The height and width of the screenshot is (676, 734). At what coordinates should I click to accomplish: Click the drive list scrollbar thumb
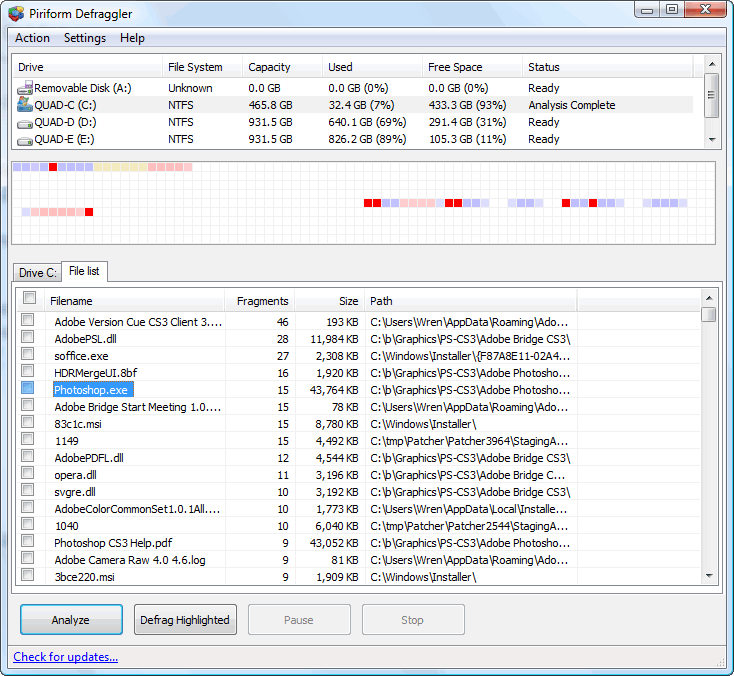[x=712, y=95]
